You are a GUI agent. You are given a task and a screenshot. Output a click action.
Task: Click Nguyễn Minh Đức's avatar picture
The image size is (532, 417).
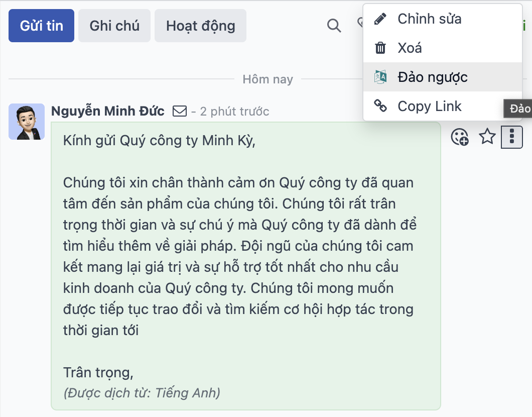pyautogui.click(x=27, y=121)
